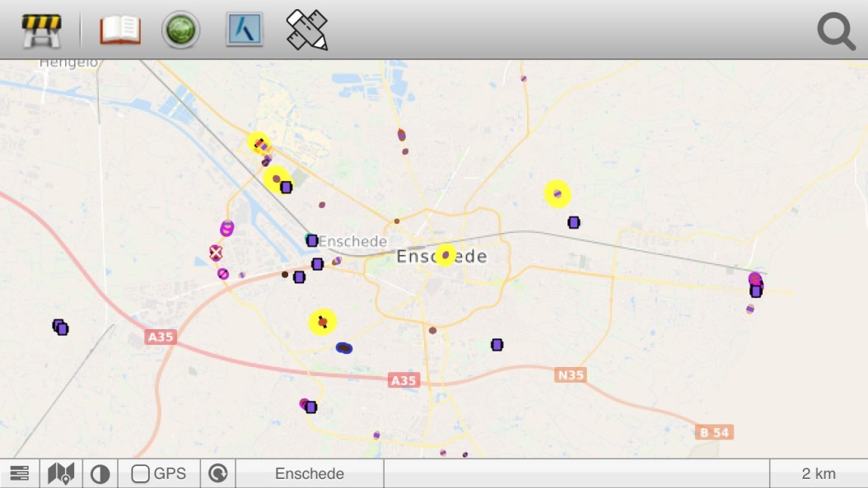Click the blue oval marker above A35
The height and width of the screenshot is (488, 868).
tap(343, 348)
